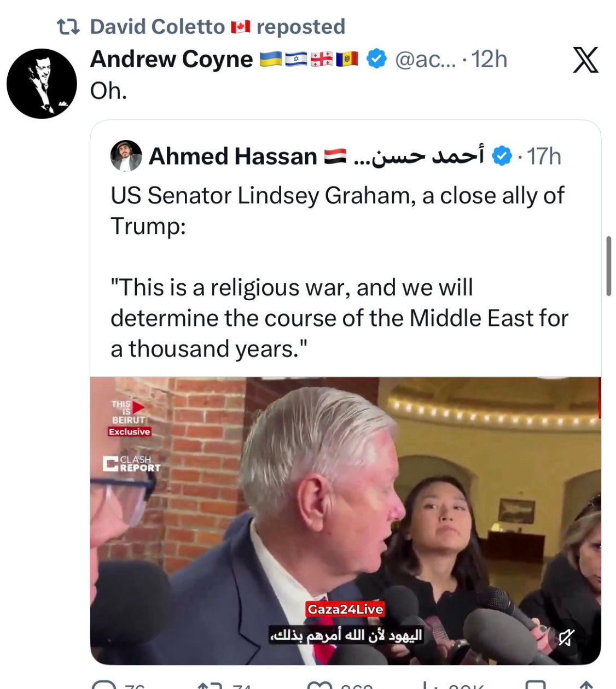Click the truncated @ac... handle
Image resolution: width=616 pixels, height=689 pixels.
425,59
